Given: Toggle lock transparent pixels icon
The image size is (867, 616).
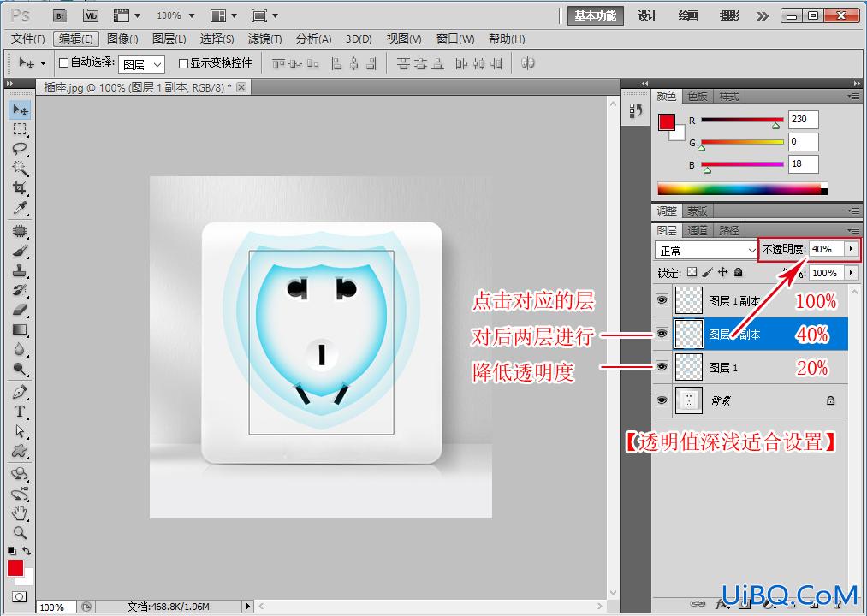Looking at the screenshot, I should tap(692, 272).
